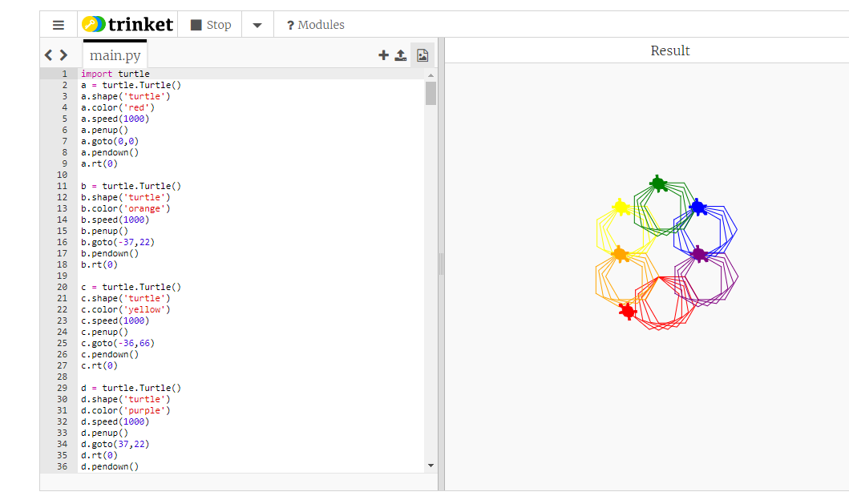
Task: Click the green turtle in result
Action: (658, 183)
